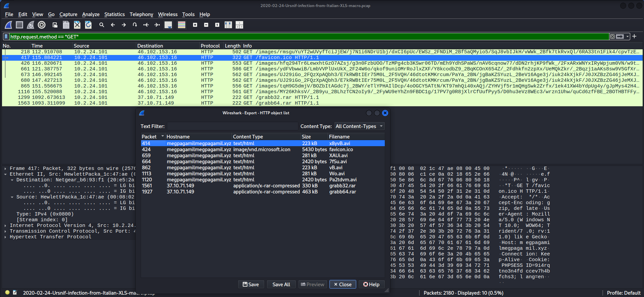
Task: Open recent display filters dropdown arrow
Action: tap(628, 37)
